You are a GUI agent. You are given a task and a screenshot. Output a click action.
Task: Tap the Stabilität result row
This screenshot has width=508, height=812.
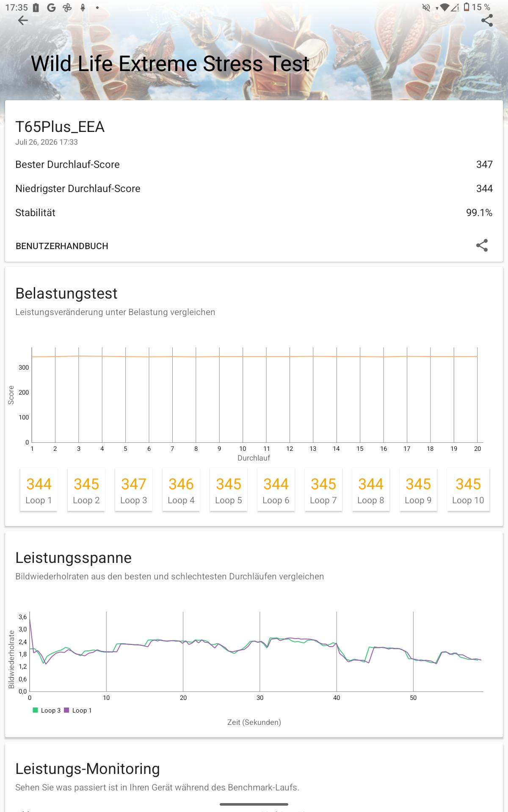254,213
